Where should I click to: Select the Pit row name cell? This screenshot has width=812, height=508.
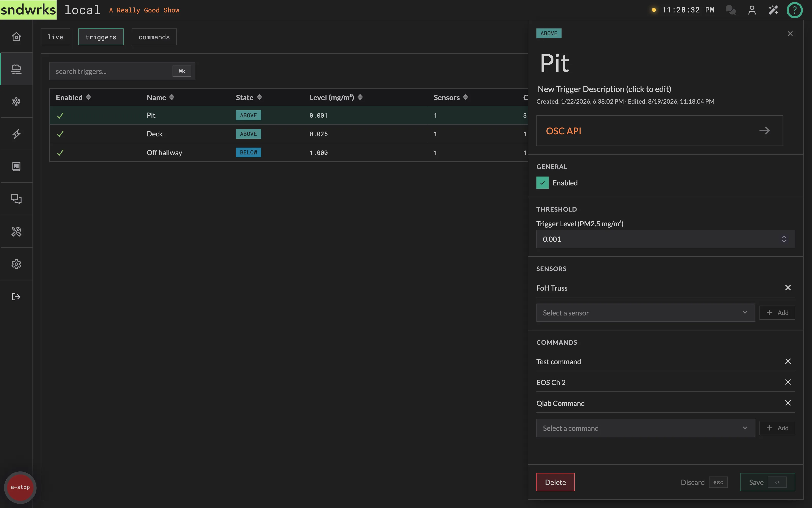pyautogui.click(x=151, y=115)
